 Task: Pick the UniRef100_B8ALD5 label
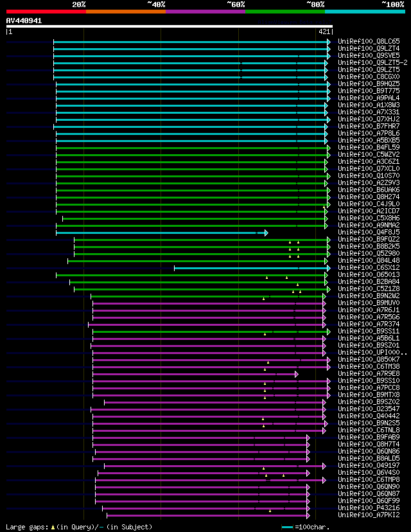point(369,458)
